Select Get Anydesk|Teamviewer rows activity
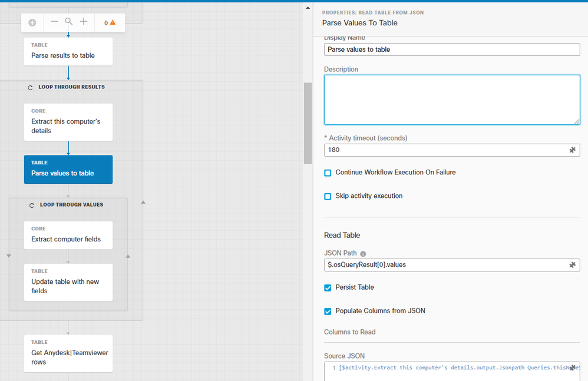The width and height of the screenshot is (588, 381). pyautogui.click(x=68, y=353)
